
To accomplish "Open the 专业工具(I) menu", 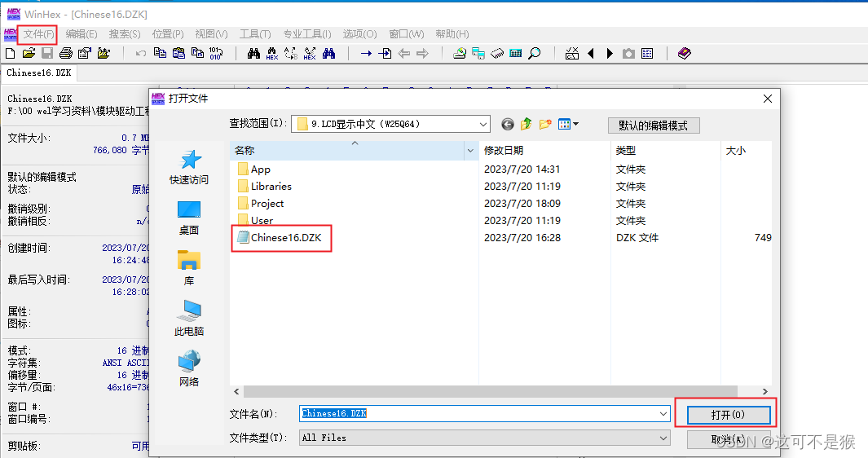I will (x=307, y=33).
